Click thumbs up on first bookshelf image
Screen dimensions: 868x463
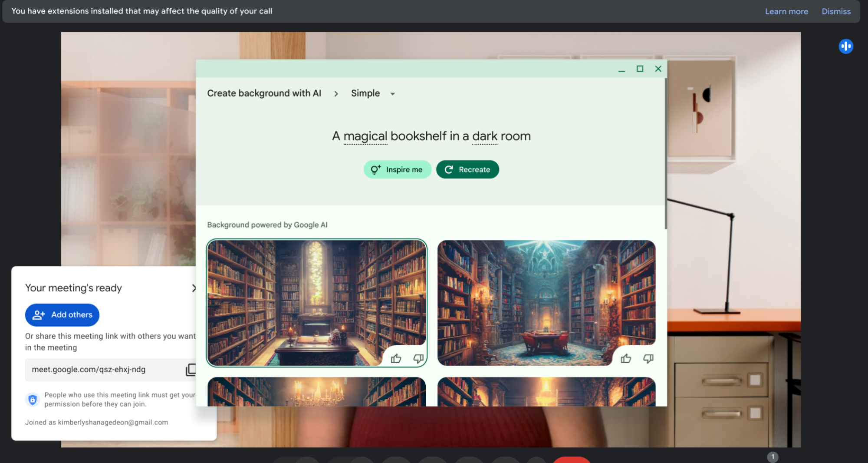(396, 358)
